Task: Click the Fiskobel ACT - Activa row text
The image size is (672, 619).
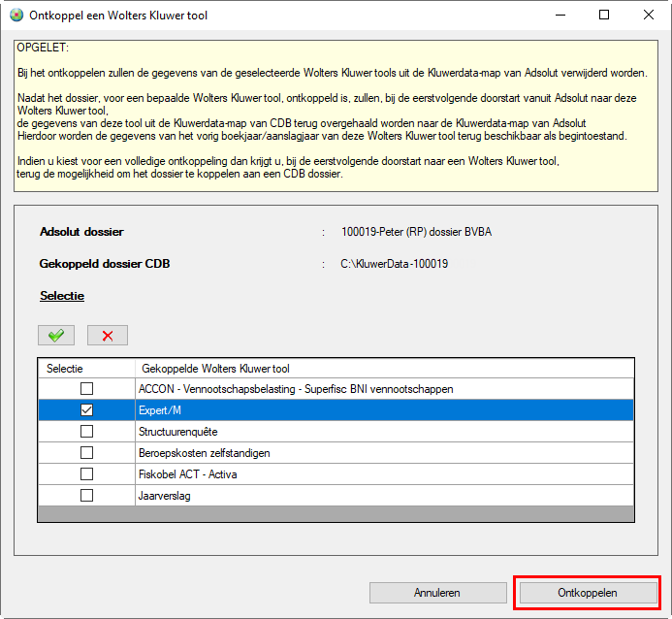Action: click(187, 474)
